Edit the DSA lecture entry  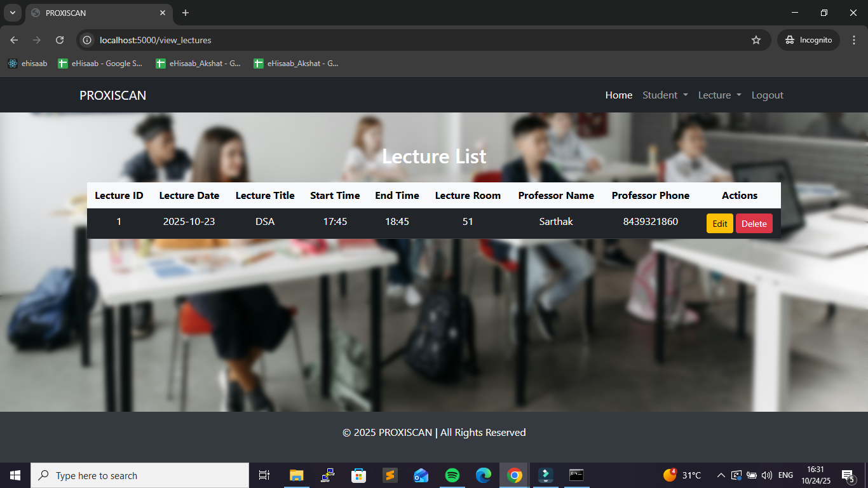click(719, 224)
